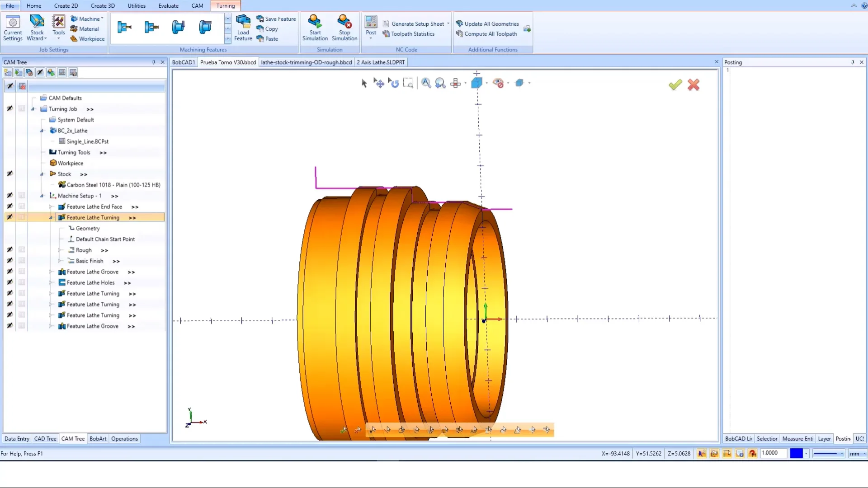This screenshot has height=488, width=868.
Task: Expand the Rough operation node
Action: 60,250
